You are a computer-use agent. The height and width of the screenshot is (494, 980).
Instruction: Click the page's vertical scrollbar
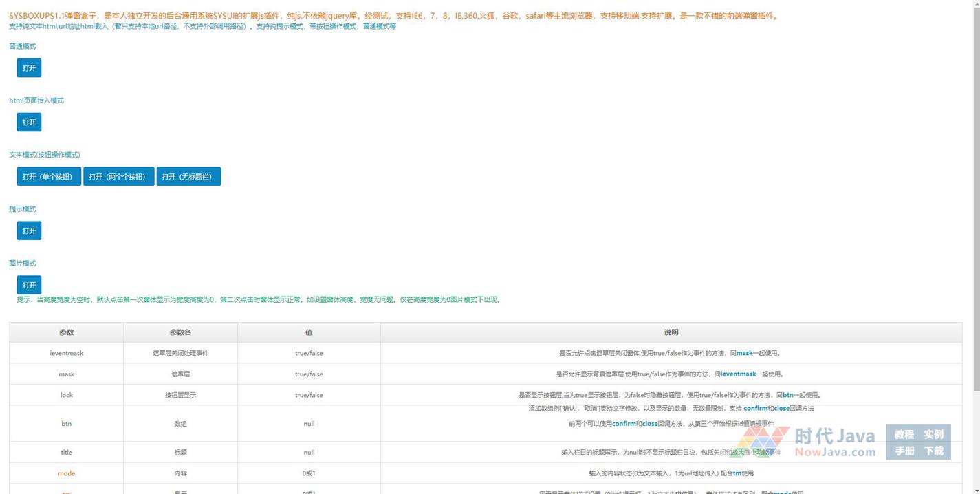(974, 206)
